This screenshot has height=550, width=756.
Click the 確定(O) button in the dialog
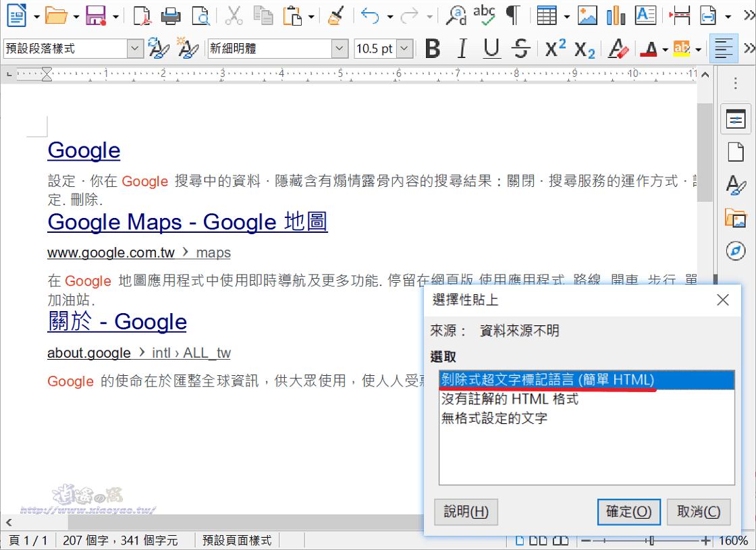(x=629, y=512)
